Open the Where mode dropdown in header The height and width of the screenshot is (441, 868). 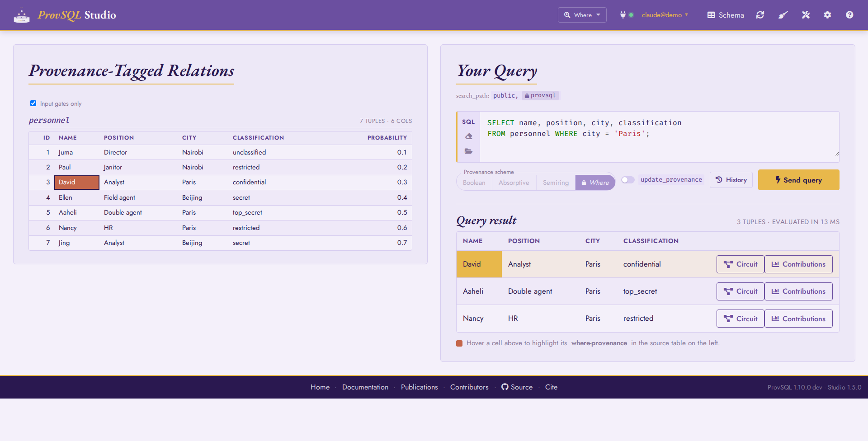(x=582, y=15)
